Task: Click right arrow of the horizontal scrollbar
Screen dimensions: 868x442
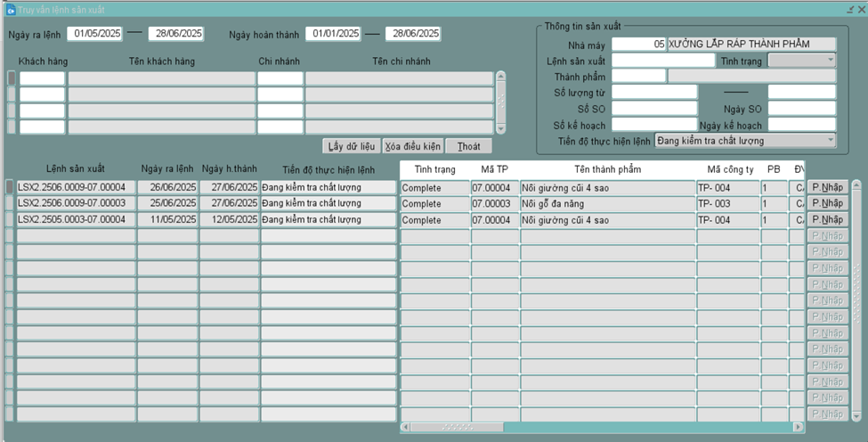Action: pos(800,428)
